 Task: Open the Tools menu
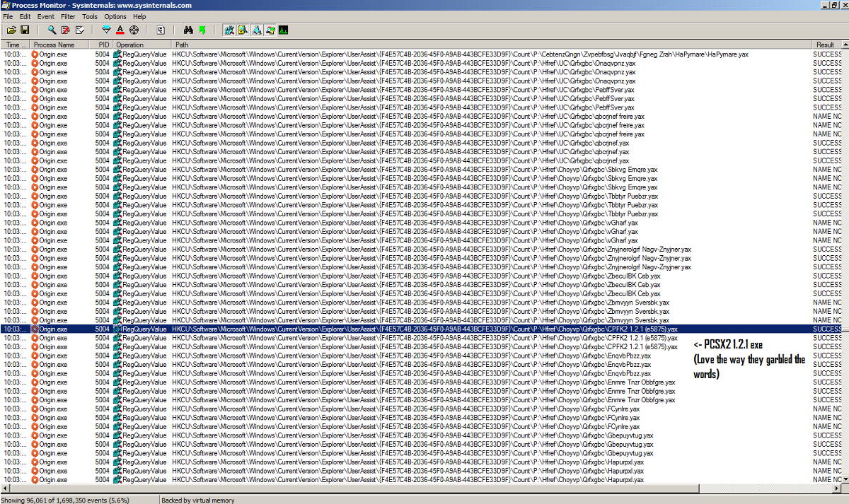pyautogui.click(x=90, y=16)
